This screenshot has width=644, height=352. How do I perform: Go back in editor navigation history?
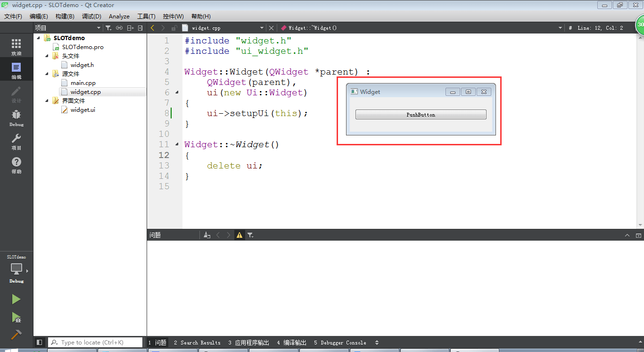[x=152, y=28]
